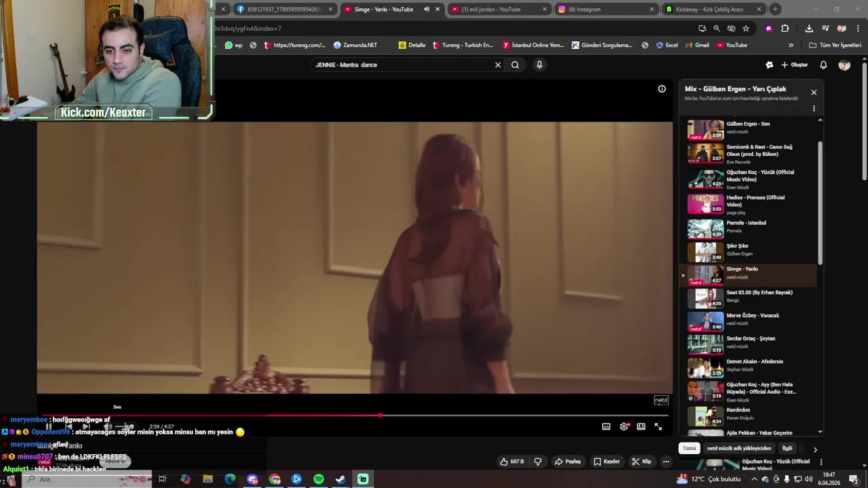
Task: Show more filter chips with the right chevron
Action: tap(815, 449)
